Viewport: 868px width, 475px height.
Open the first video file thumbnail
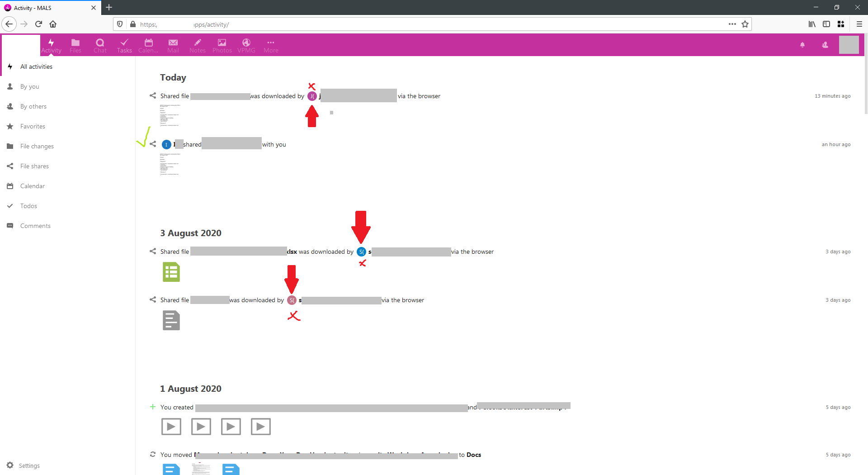[171, 427]
